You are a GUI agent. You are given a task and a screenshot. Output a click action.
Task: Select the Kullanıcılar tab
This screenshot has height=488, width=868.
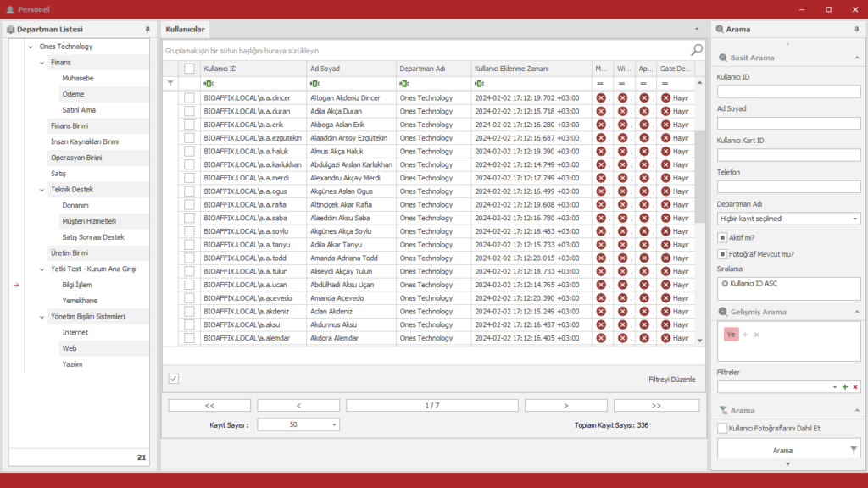tap(185, 30)
